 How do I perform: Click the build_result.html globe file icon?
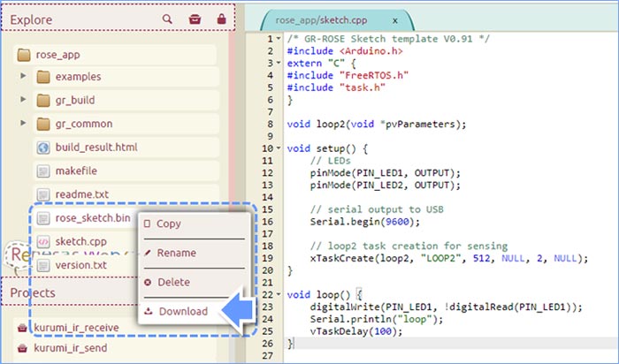click(43, 148)
